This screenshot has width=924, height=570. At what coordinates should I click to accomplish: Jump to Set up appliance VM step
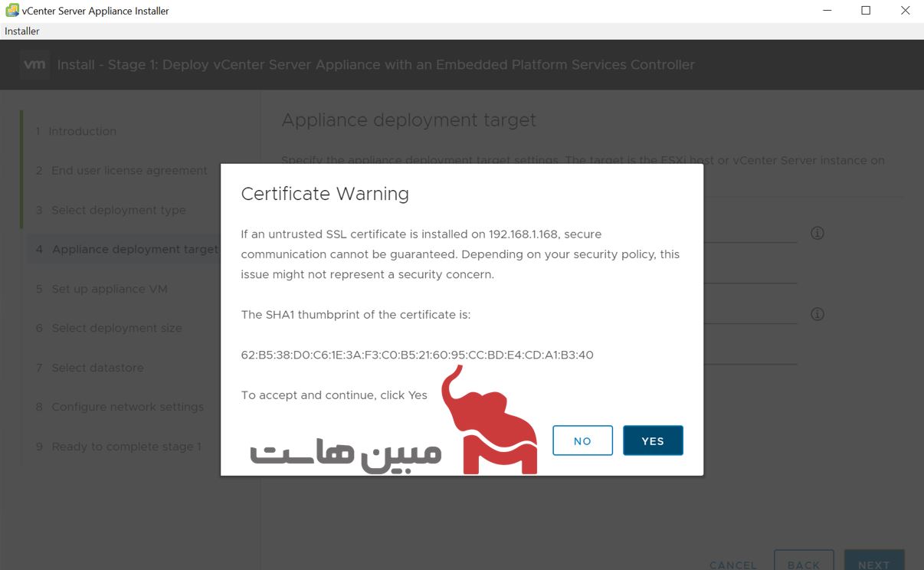click(109, 289)
